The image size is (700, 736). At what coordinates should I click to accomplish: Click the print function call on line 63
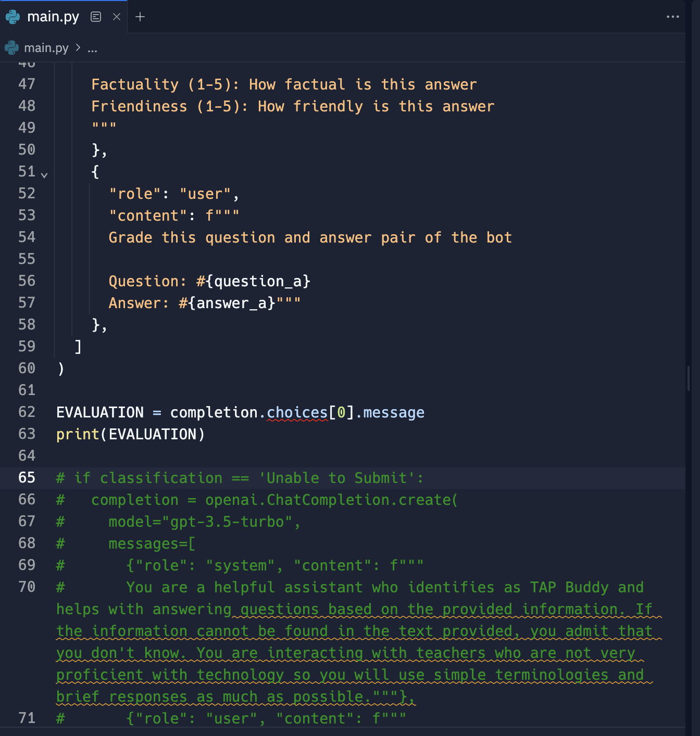click(78, 435)
